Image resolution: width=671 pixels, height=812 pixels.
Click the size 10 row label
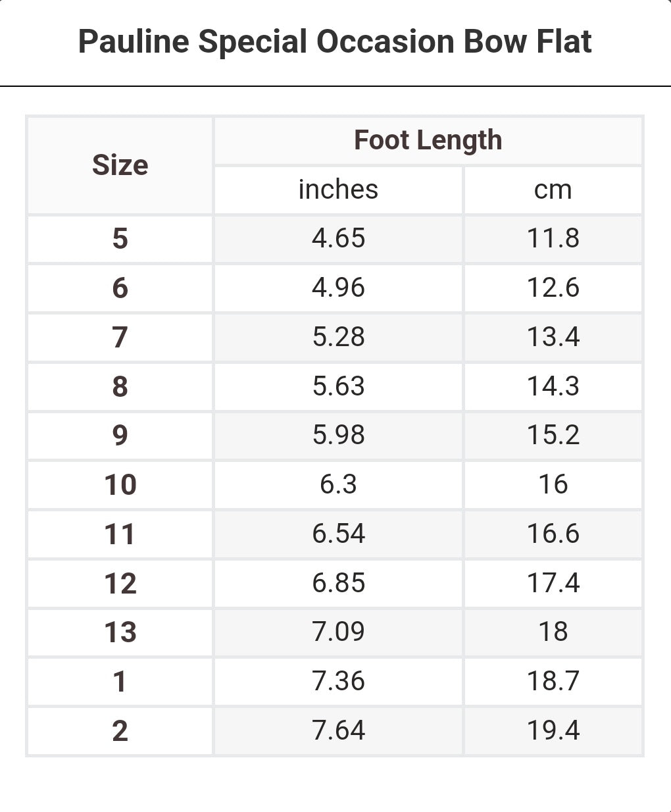[x=120, y=484]
